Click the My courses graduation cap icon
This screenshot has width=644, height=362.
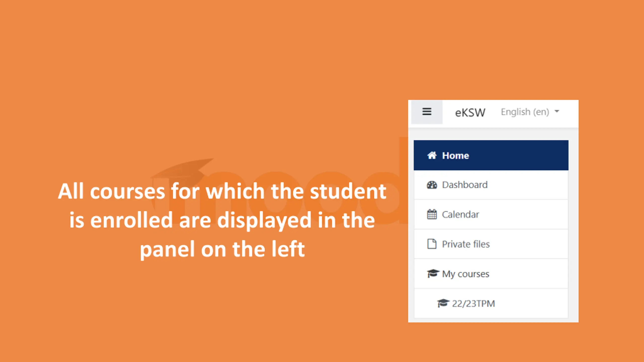[433, 274]
